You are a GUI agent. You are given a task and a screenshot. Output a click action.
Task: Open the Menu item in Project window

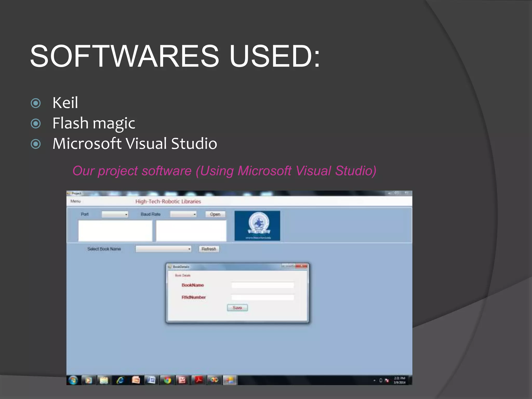76,201
